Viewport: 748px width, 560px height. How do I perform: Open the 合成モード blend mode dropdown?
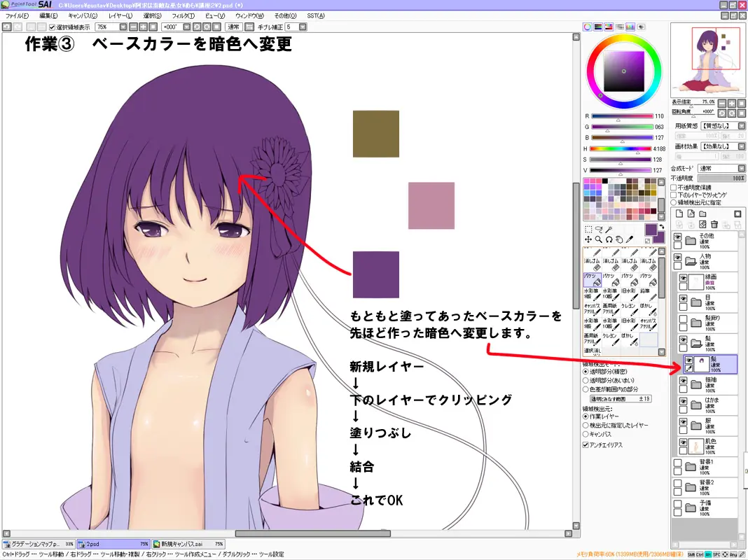pyautogui.click(x=741, y=168)
